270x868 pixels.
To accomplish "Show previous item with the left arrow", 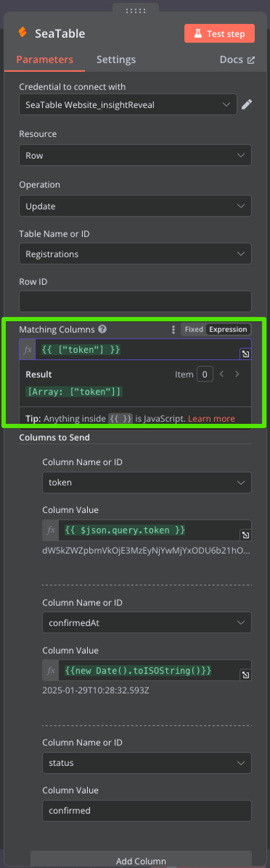I will [x=221, y=374].
